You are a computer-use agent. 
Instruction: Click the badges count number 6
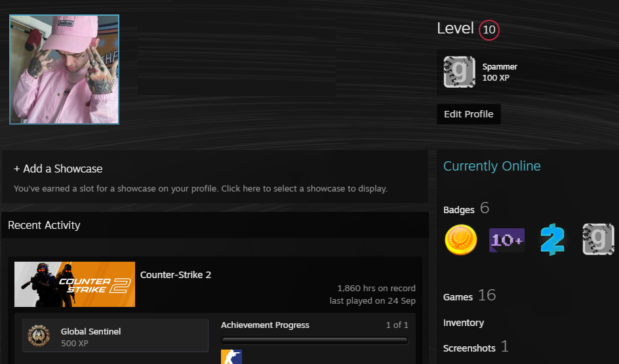pyautogui.click(x=485, y=208)
